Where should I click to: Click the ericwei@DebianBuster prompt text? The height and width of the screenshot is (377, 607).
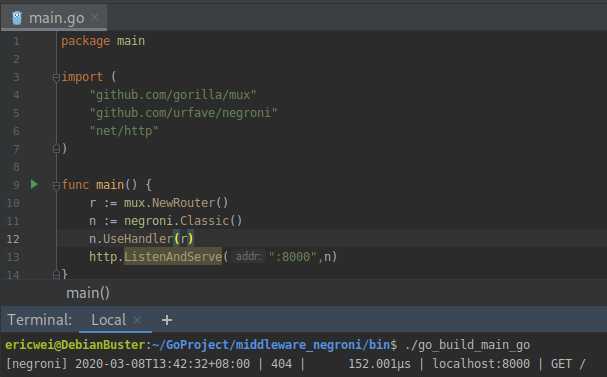(x=75, y=344)
